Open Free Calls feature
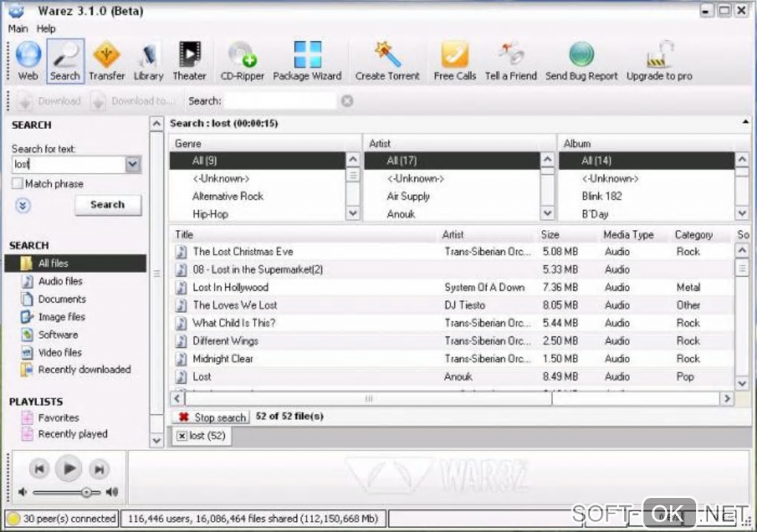Screen dimensions: 757x532 coord(454,61)
